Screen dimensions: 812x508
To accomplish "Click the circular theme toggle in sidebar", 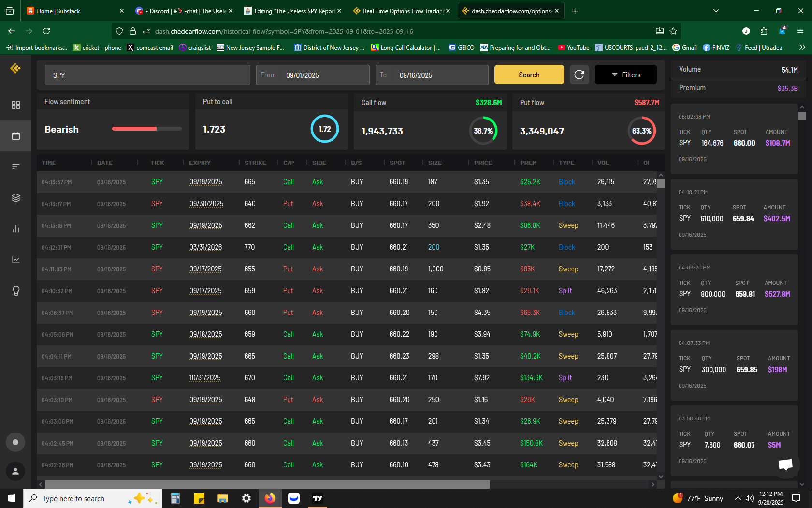I will pyautogui.click(x=15, y=442).
